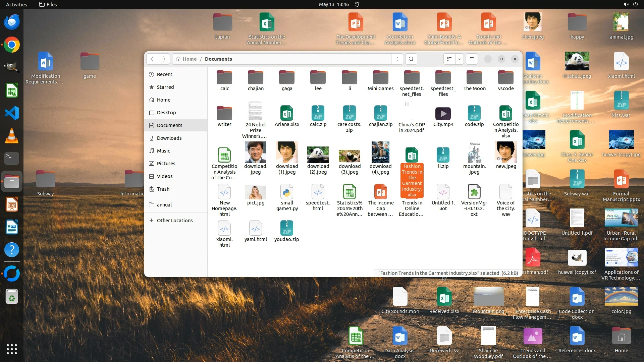Open the Mini Games folder
Image resolution: width=644 pixels, height=362 pixels.
click(380, 78)
